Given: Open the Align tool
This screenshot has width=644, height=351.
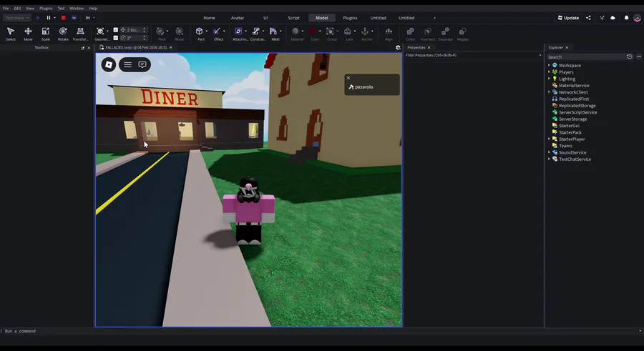Looking at the screenshot, I should click(389, 34).
